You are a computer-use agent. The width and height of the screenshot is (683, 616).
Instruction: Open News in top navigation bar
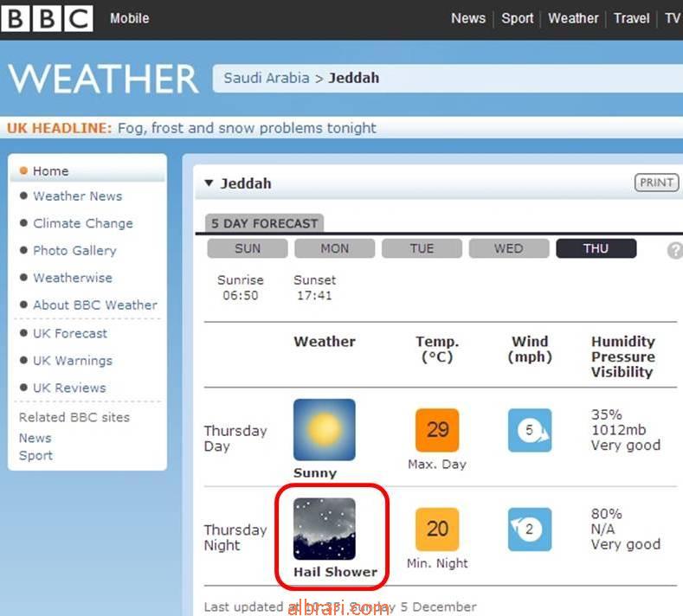[x=468, y=18]
